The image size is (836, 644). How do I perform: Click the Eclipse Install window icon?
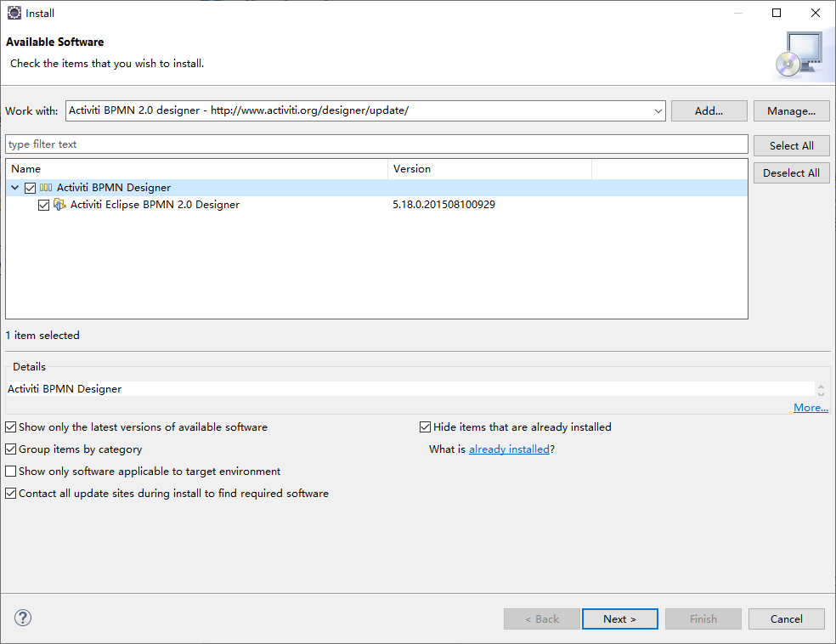pyautogui.click(x=14, y=13)
